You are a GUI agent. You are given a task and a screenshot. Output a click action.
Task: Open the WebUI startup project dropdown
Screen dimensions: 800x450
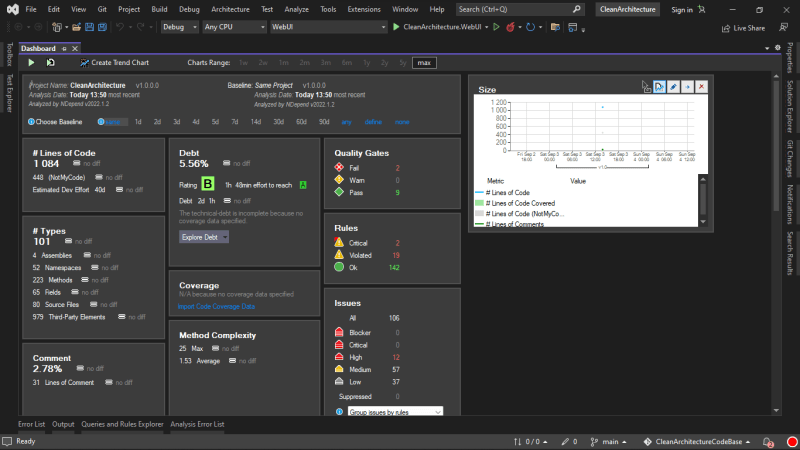pyautogui.click(x=328, y=27)
